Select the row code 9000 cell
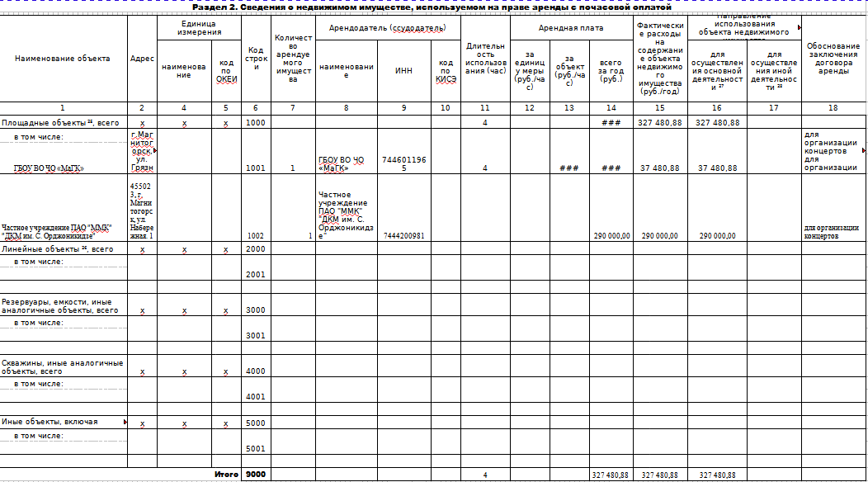 [257, 475]
